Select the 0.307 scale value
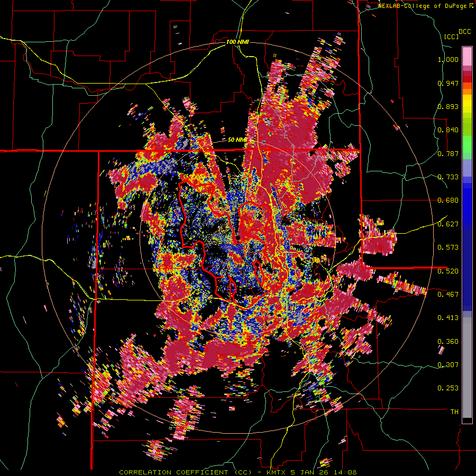 448,364
